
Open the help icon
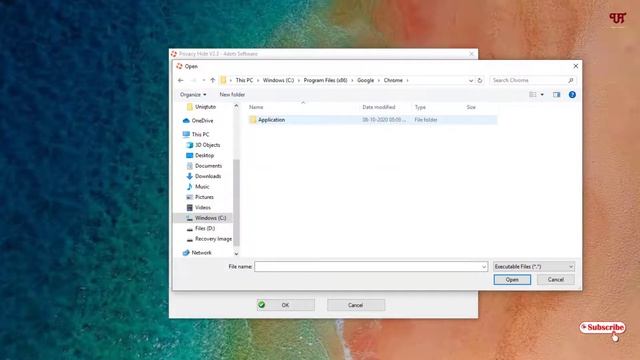point(572,95)
